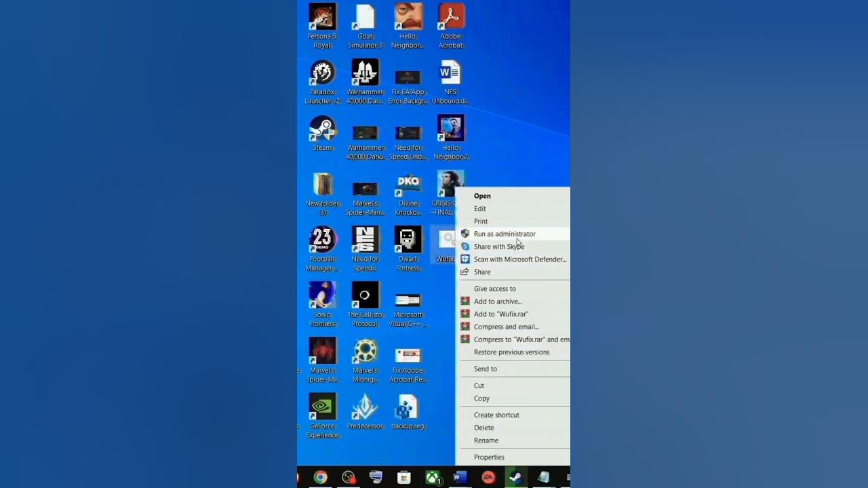Select Warhammer 40,000 icon with white winged emblem
The image size is (868, 488).
pyautogui.click(x=365, y=82)
